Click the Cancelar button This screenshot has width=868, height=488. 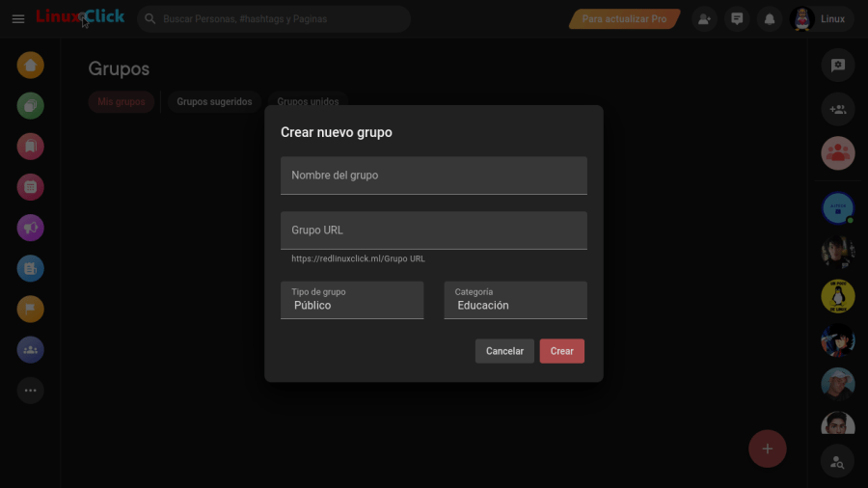[x=504, y=351]
